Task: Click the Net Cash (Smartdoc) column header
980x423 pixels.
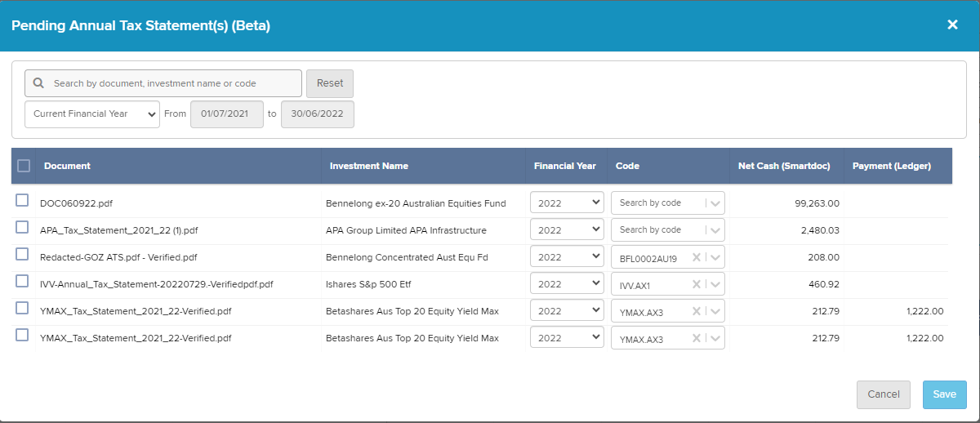Action: (784, 166)
